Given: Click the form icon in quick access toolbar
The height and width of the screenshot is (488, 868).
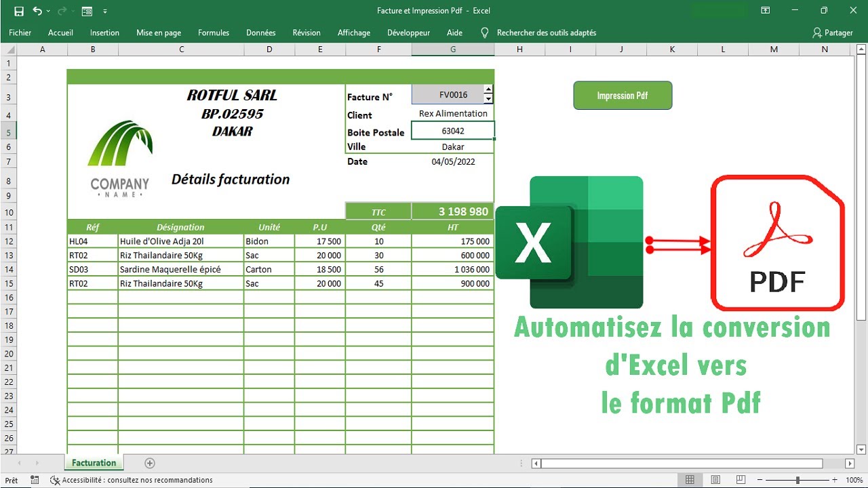Looking at the screenshot, I should [87, 11].
